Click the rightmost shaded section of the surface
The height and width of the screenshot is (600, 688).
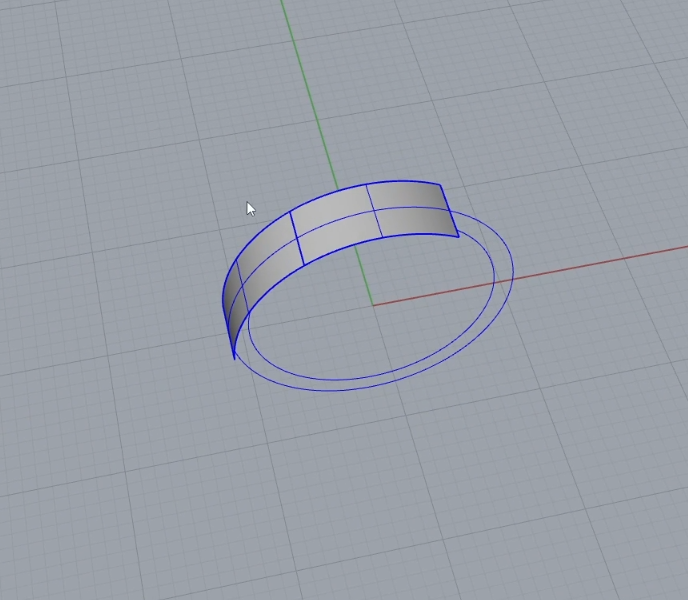point(415,210)
